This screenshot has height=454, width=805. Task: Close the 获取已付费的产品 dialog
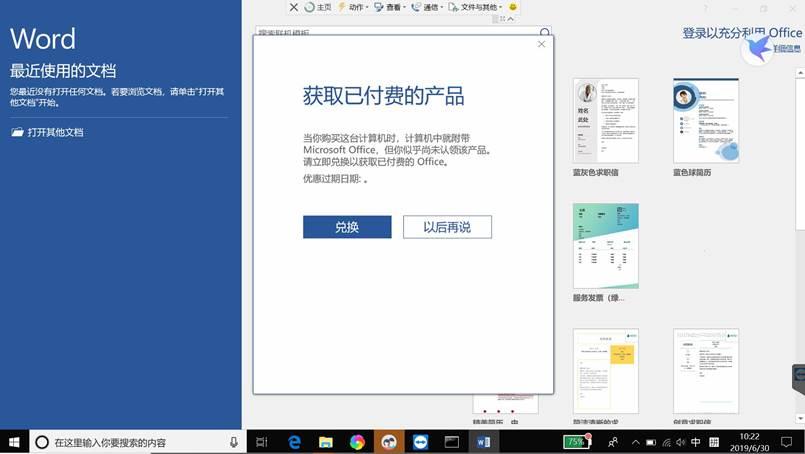pyautogui.click(x=541, y=44)
